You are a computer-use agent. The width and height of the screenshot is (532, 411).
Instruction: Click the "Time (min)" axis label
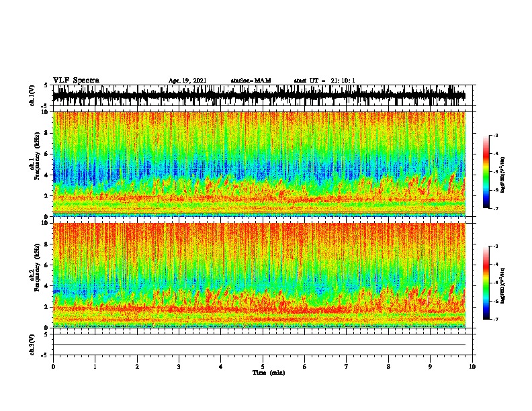click(x=269, y=373)
